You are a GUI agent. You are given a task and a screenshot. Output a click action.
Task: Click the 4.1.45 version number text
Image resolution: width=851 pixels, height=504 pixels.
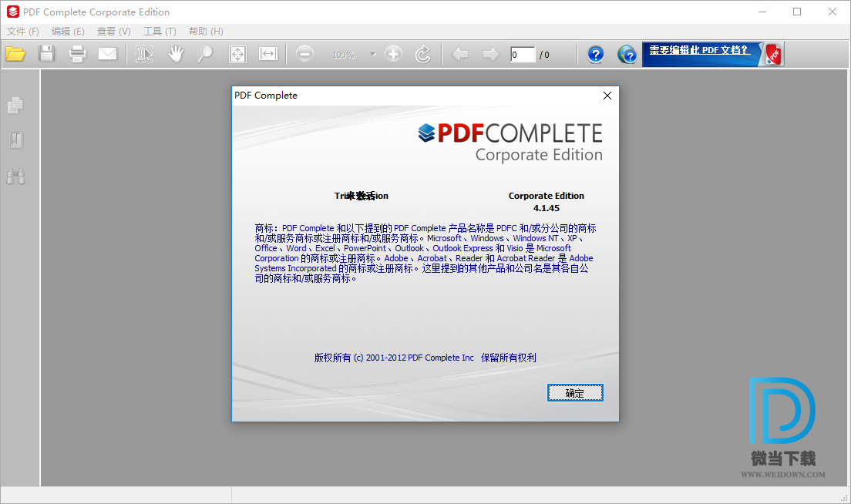[x=546, y=208]
